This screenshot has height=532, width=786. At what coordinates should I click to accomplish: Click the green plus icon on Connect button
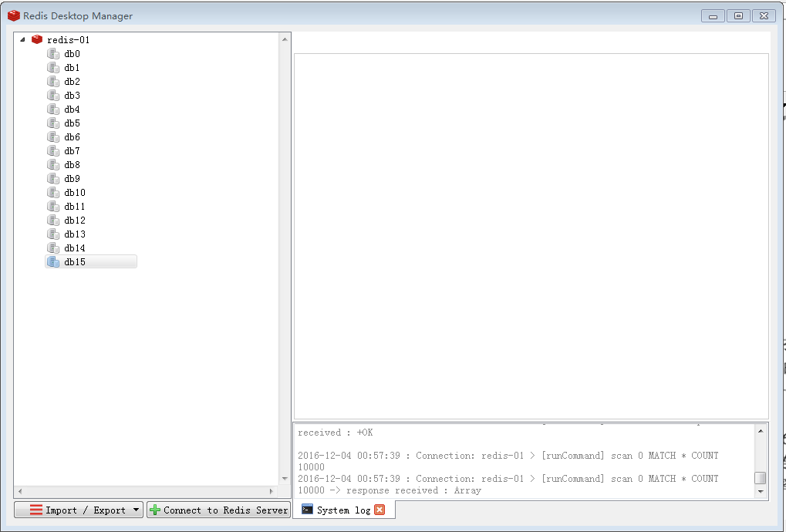(155, 510)
